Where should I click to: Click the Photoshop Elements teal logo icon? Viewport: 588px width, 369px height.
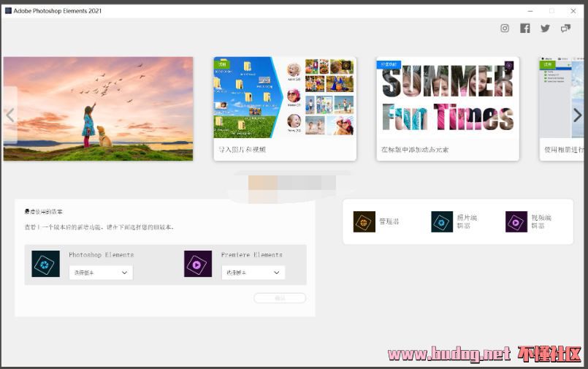pyautogui.click(x=46, y=264)
